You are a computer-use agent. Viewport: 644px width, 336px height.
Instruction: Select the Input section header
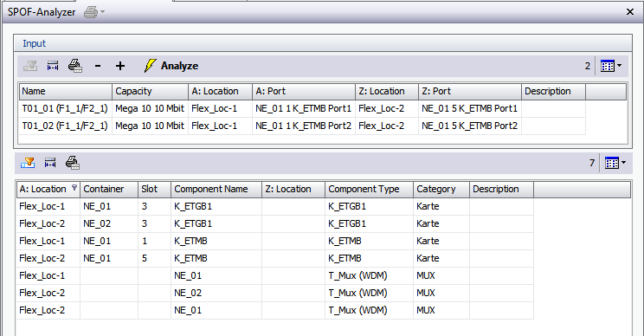coord(322,43)
